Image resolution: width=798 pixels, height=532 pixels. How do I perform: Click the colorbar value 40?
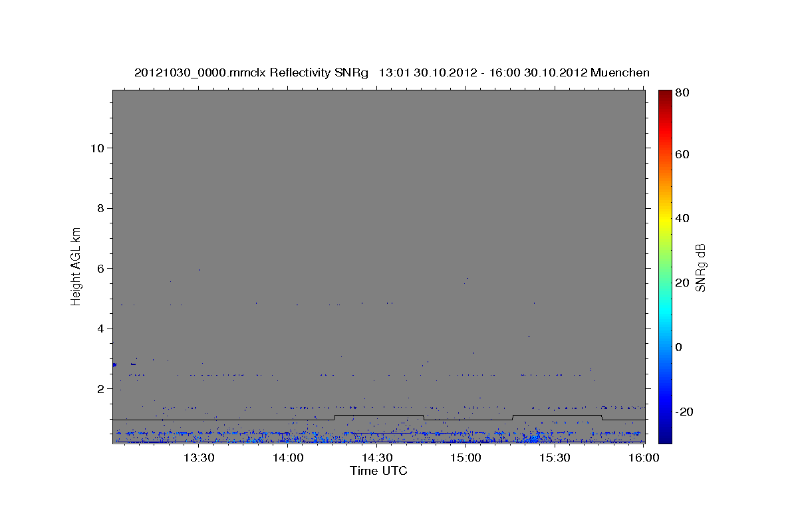click(x=684, y=218)
